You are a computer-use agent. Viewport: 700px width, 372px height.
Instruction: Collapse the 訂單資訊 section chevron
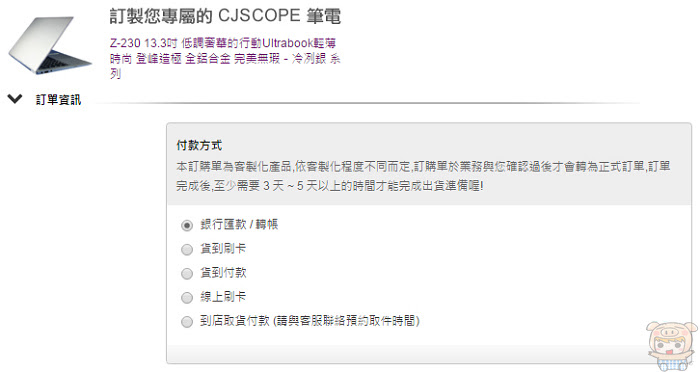tap(15, 99)
